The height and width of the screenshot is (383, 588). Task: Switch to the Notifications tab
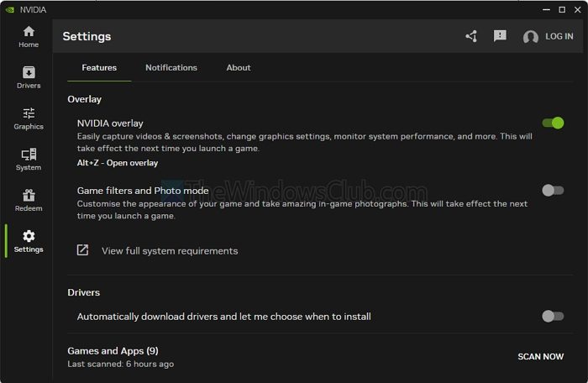[x=171, y=67]
